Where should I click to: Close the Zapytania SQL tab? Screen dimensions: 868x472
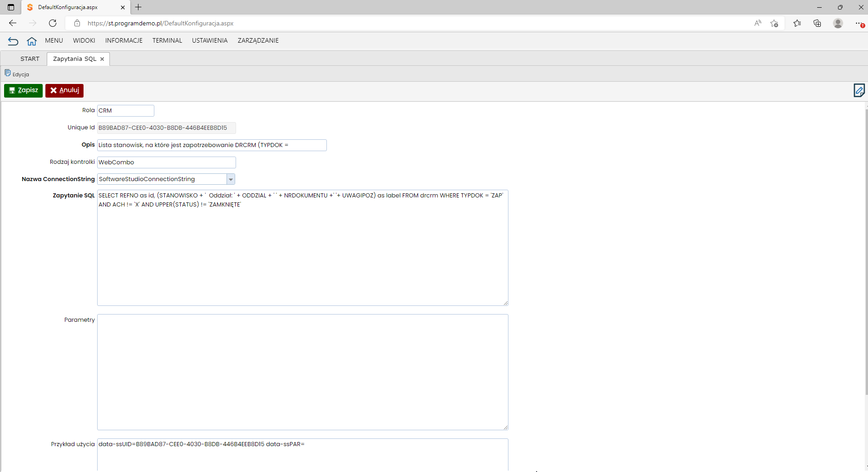(102, 59)
